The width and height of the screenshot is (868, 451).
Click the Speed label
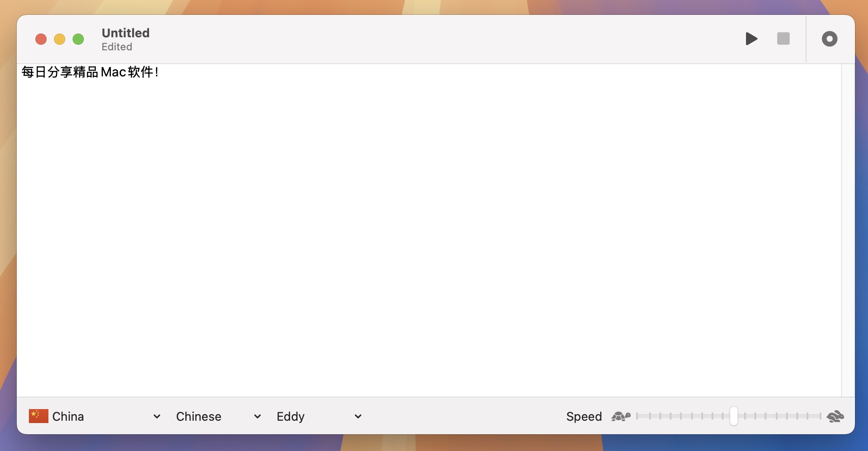[x=583, y=416]
